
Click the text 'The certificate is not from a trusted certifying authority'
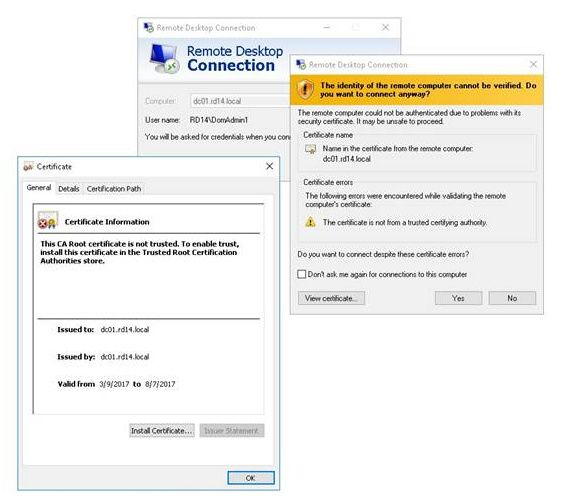[x=405, y=222]
